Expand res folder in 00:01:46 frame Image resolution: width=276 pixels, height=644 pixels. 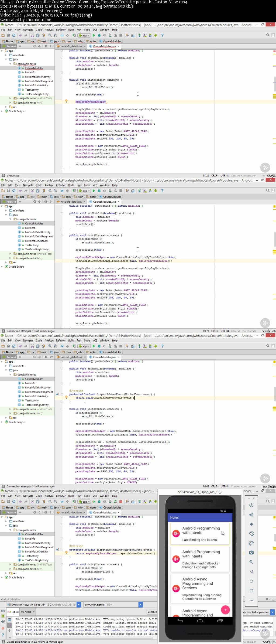coord(6,262)
